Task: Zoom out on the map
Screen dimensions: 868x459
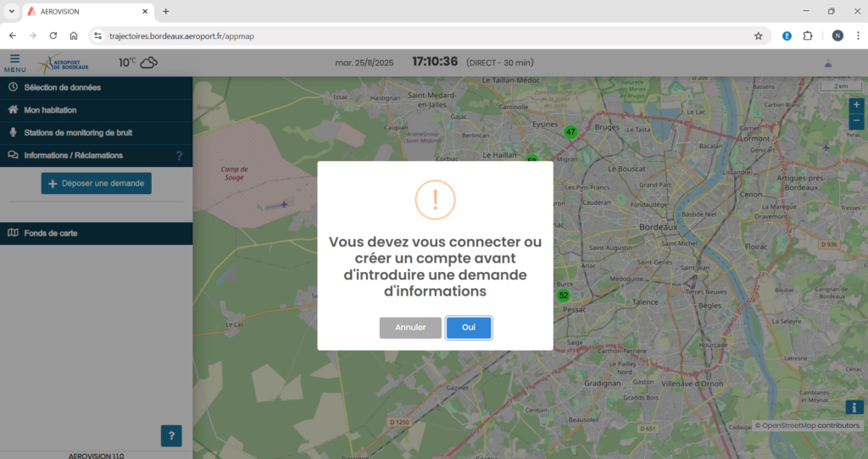Action: pos(856,121)
